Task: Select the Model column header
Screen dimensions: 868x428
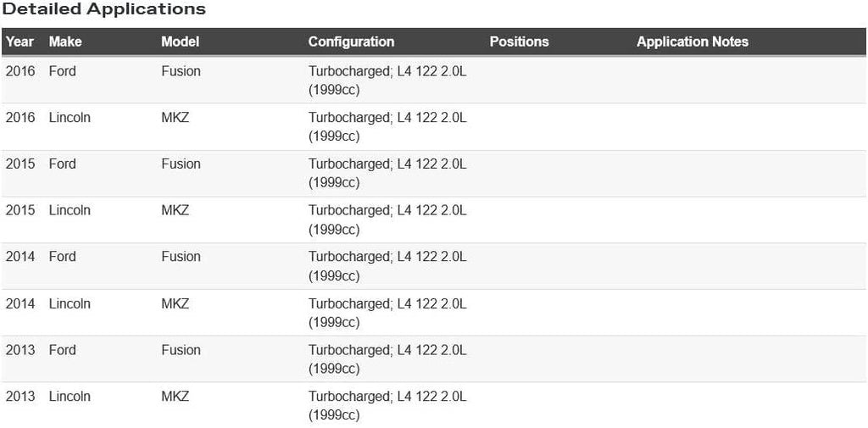Action: (180, 42)
